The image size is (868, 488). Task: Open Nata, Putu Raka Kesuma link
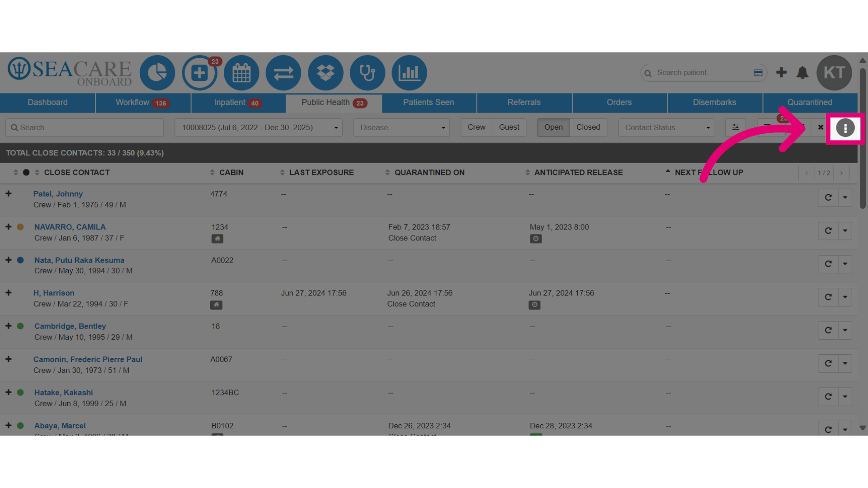[79, 260]
